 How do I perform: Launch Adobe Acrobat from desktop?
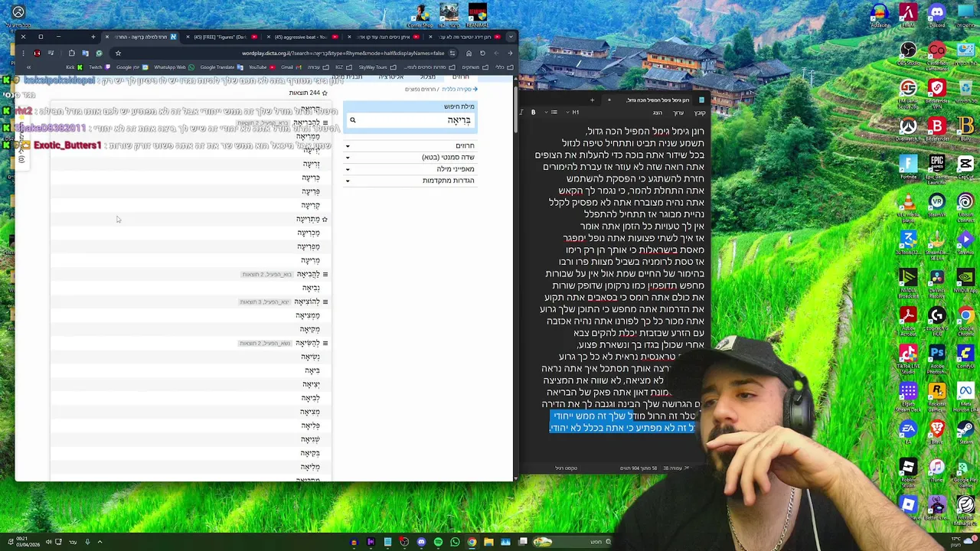pyautogui.click(x=908, y=315)
